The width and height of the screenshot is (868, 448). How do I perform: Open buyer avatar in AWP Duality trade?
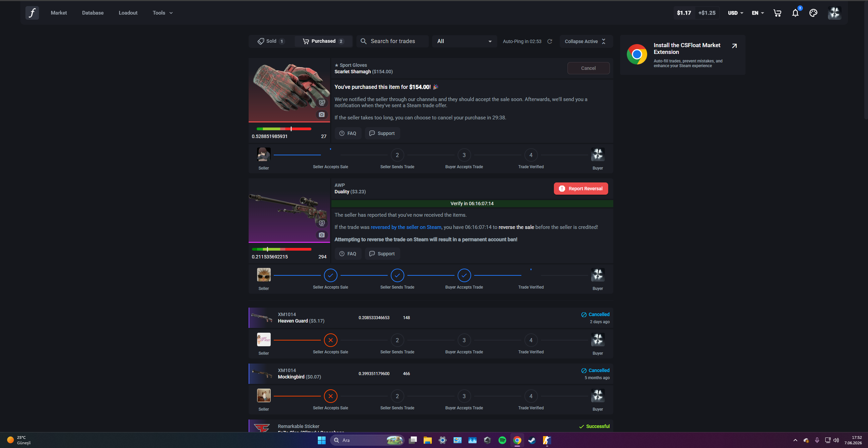pos(598,275)
